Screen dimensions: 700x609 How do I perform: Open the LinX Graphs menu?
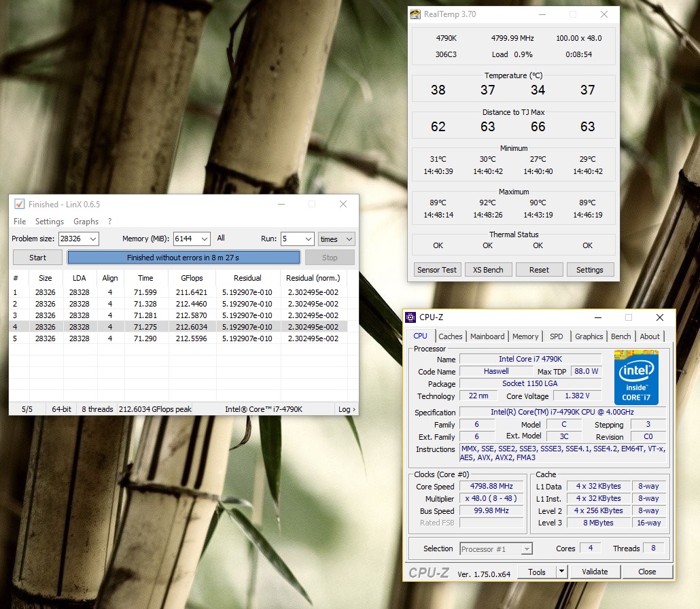point(86,222)
